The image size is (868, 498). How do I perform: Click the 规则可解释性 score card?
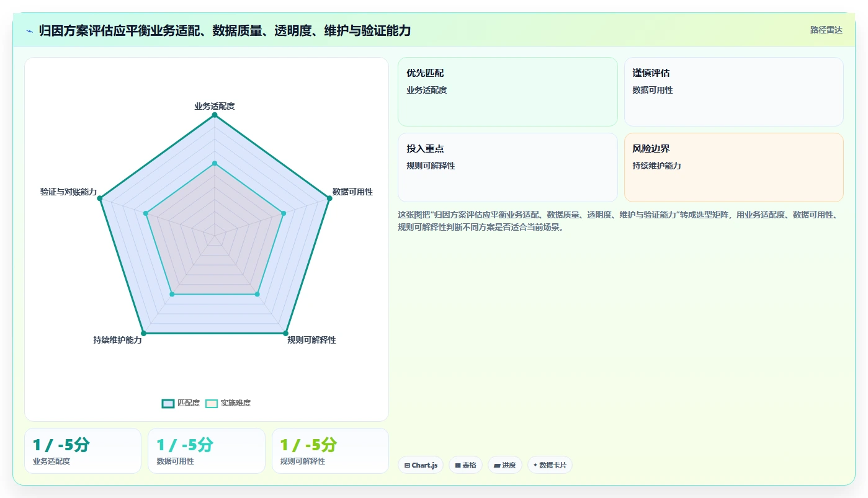[x=330, y=451]
